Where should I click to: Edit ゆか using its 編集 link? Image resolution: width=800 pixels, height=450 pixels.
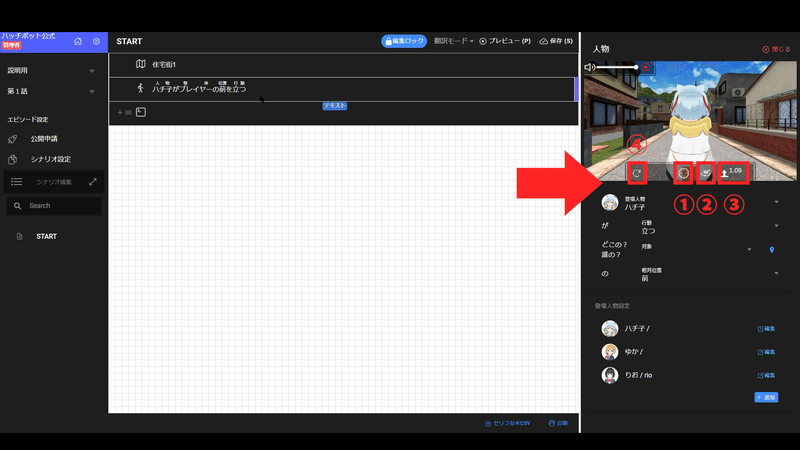coord(766,352)
